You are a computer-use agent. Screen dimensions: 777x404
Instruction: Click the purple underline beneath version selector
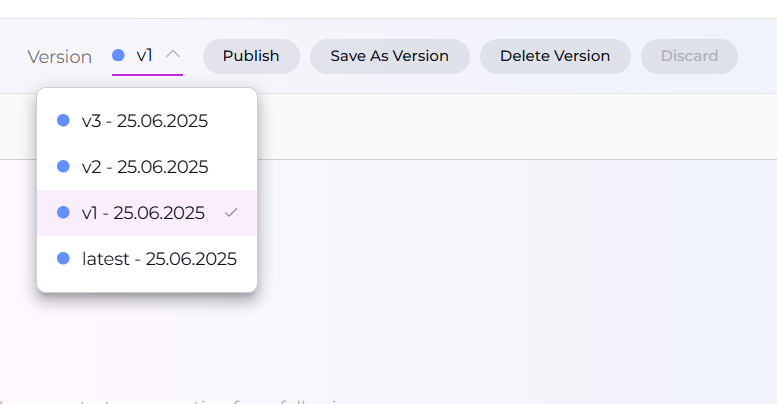pos(147,74)
